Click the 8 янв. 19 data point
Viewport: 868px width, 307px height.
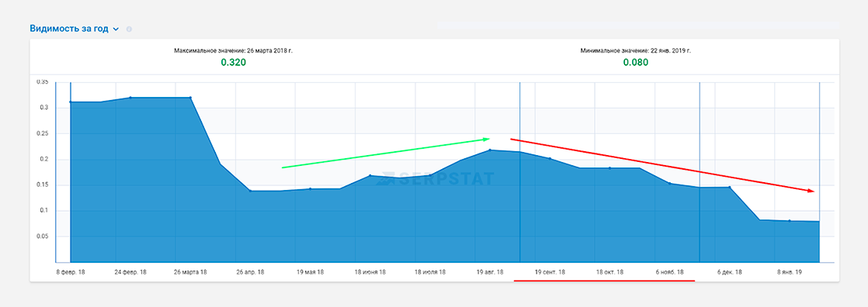point(790,221)
